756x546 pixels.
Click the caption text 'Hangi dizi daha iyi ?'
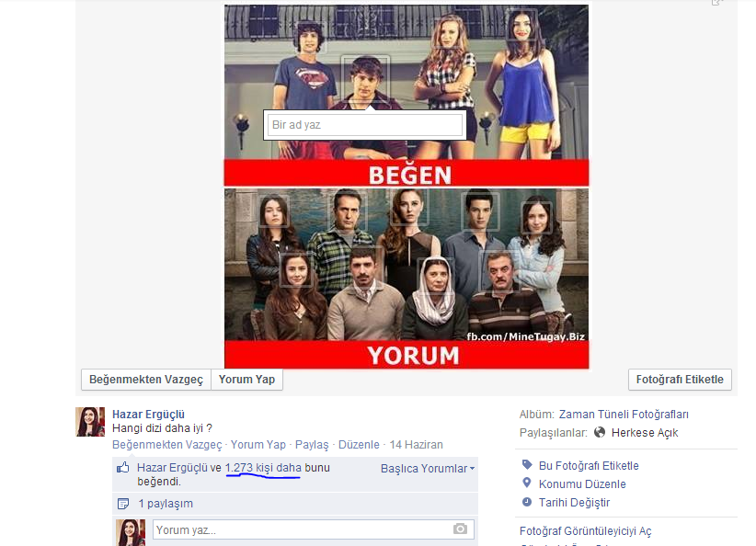click(162, 428)
